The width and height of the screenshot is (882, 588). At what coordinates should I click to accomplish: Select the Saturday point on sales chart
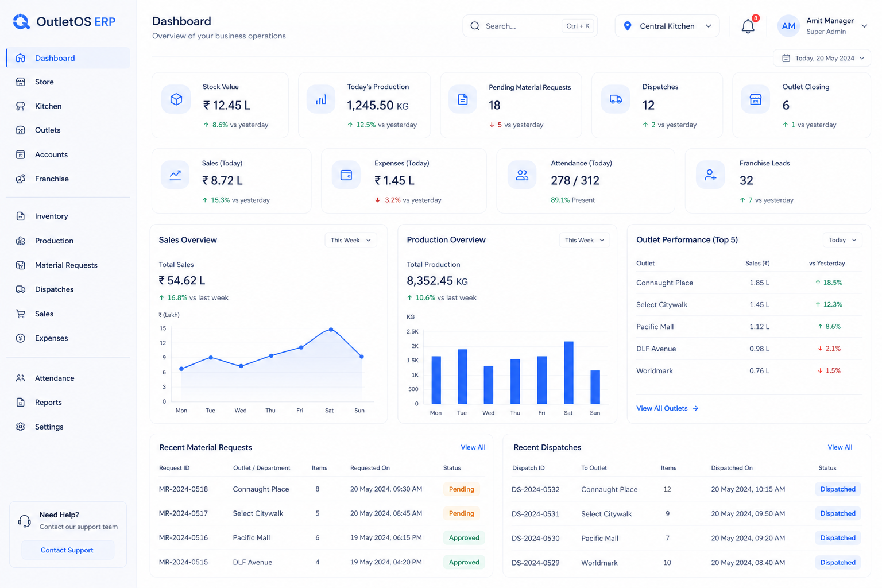(x=331, y=330)
